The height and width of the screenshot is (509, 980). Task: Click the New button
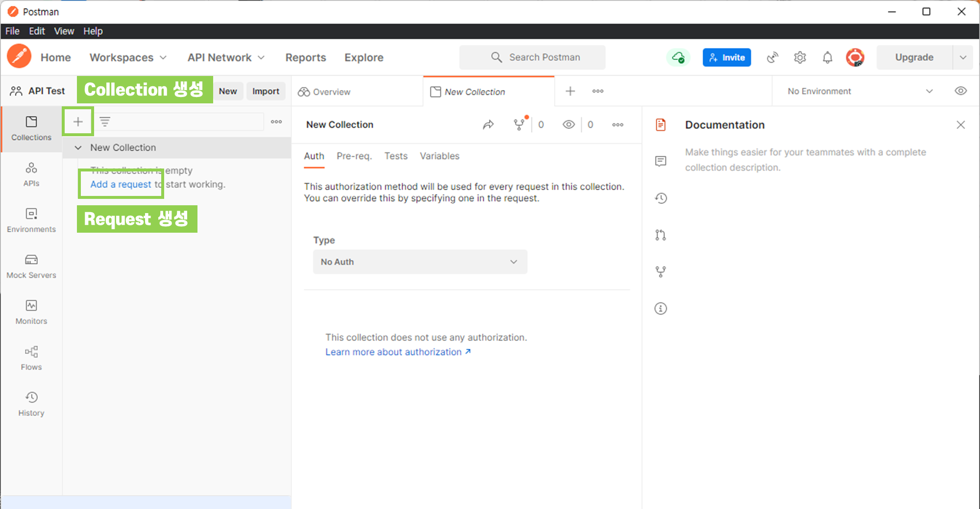(x=228, y=91)
